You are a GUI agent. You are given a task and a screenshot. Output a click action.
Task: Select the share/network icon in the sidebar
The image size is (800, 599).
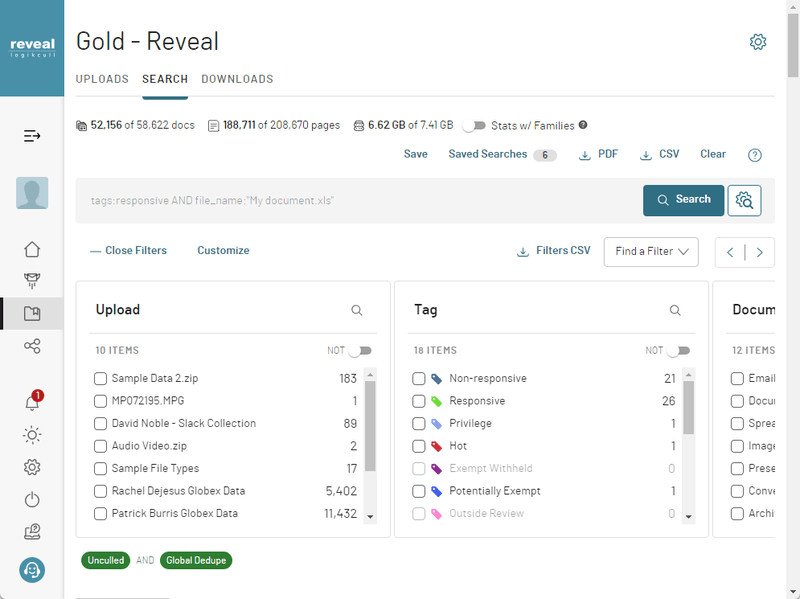pos(31,346)
